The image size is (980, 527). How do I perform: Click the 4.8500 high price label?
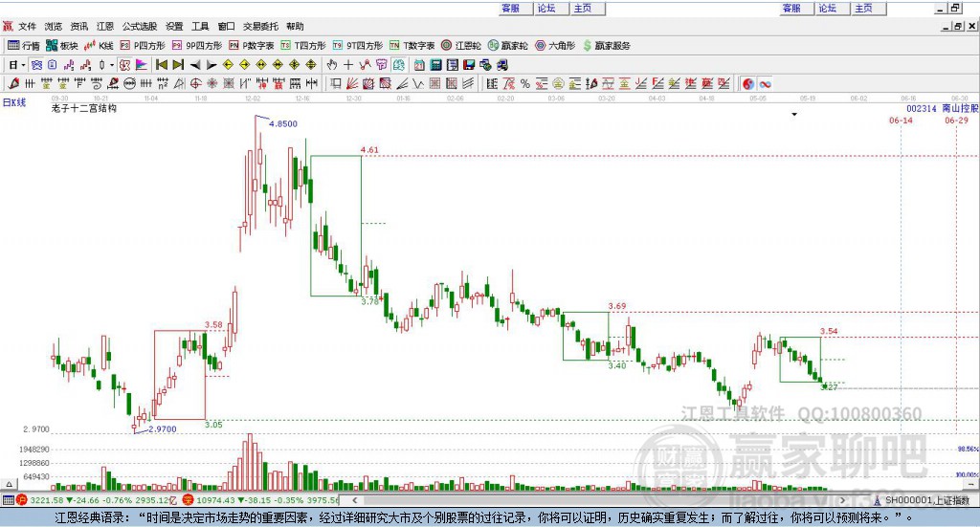pyautogui.click(x=283, y=123)
